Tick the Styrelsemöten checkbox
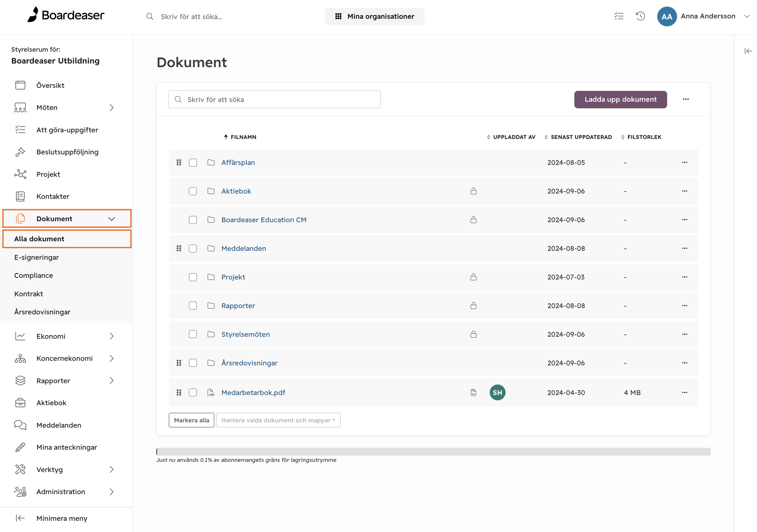The height and width of the screenshot is (532, 757). coord(193,334)
